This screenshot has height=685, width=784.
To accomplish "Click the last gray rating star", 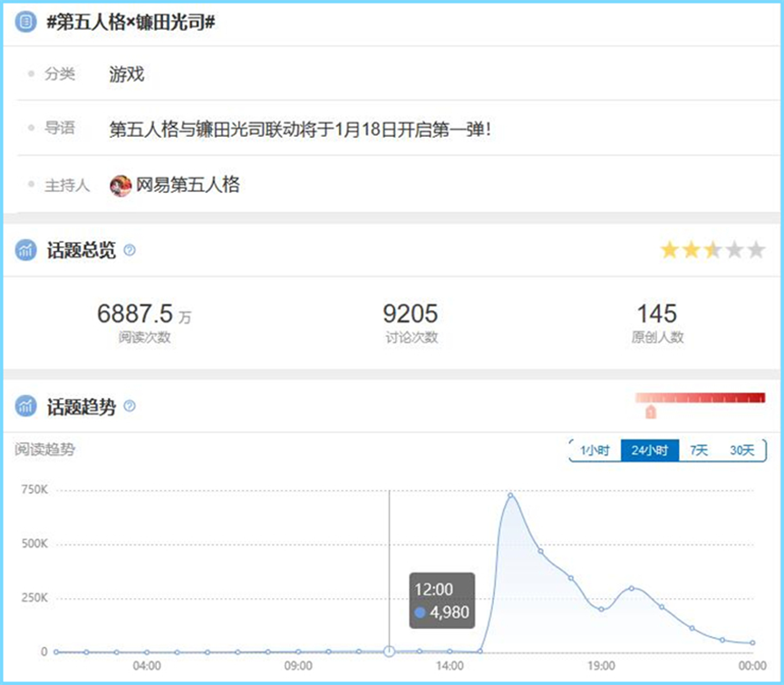I will coord(756,250).
